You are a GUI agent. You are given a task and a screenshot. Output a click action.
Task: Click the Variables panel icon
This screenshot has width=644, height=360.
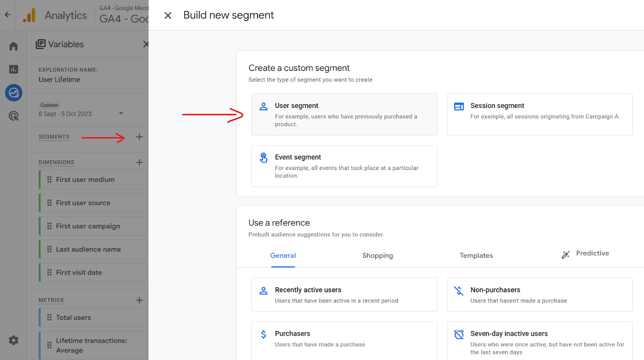coord(40,44)
